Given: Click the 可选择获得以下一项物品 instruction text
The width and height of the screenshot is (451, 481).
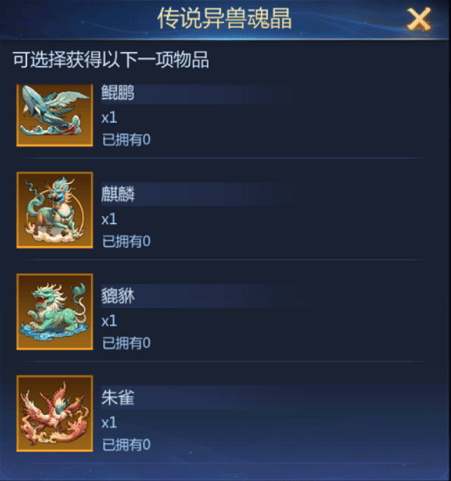Looking at the screenshot, I should click(x=111, y=60).
